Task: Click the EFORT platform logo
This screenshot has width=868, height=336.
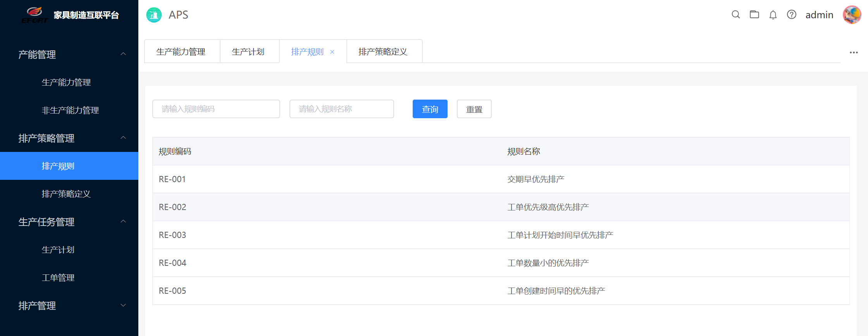Action: point(34,15)
